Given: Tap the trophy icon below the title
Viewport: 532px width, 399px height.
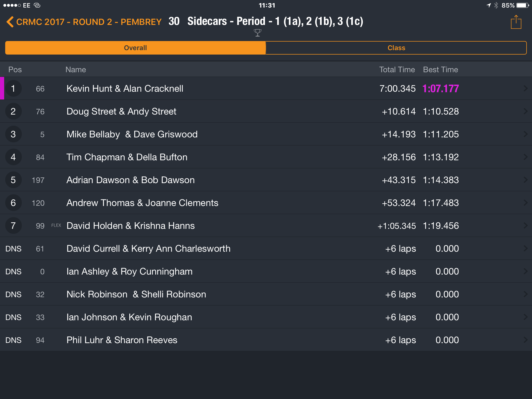Looking at the screenshot, I should 257,33.
